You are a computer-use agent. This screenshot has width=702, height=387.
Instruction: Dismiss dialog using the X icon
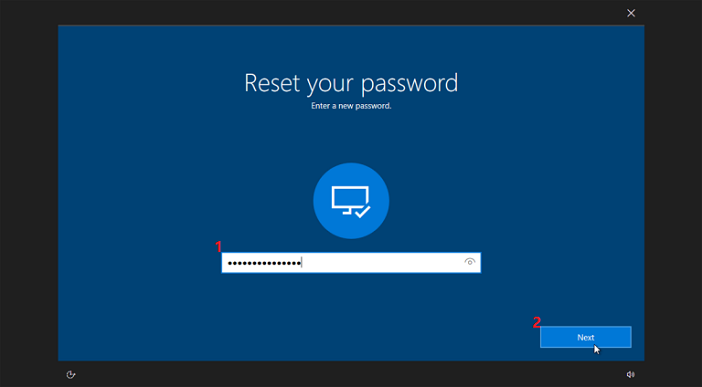[631, 13]
